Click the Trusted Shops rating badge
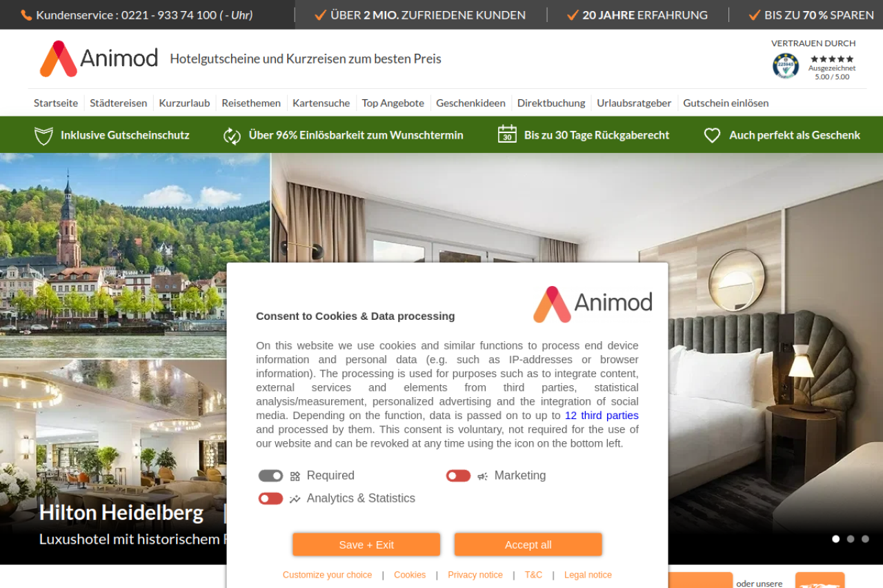Screen dimensions: 883x588 (x=814, y=65)
